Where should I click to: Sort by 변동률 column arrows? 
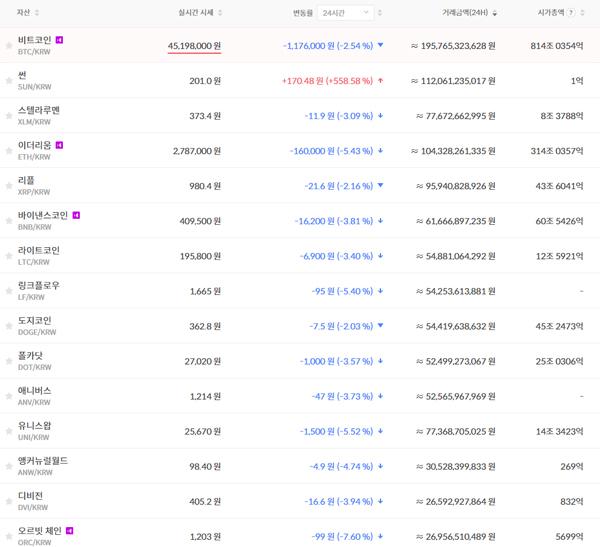pos(380,13)
